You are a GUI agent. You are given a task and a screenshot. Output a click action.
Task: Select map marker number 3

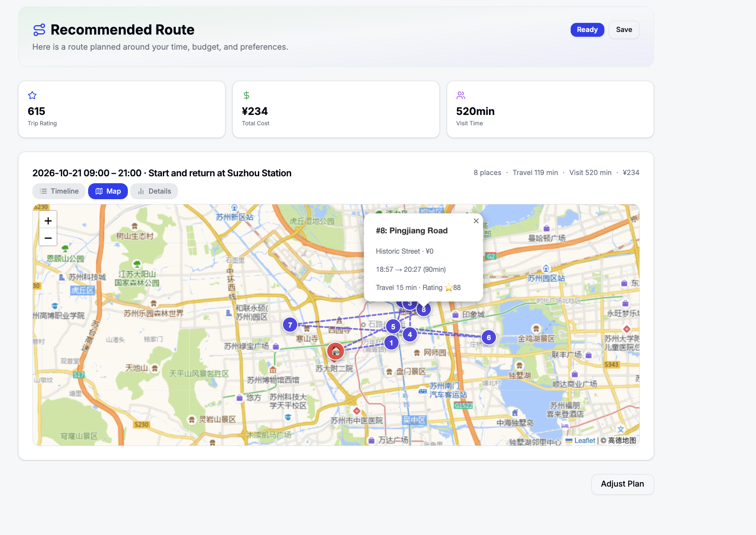click(410, 304)
